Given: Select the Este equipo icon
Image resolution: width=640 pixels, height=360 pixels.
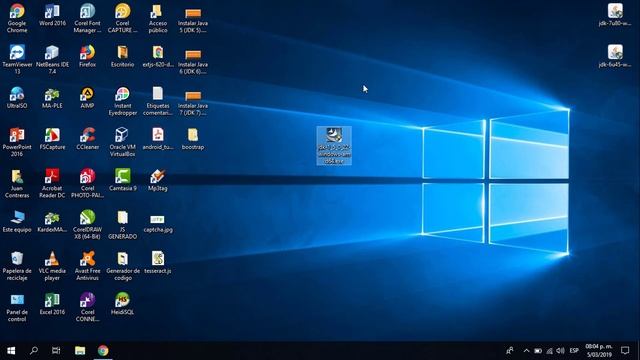Looking at the screenshot, I should point(17,221).
